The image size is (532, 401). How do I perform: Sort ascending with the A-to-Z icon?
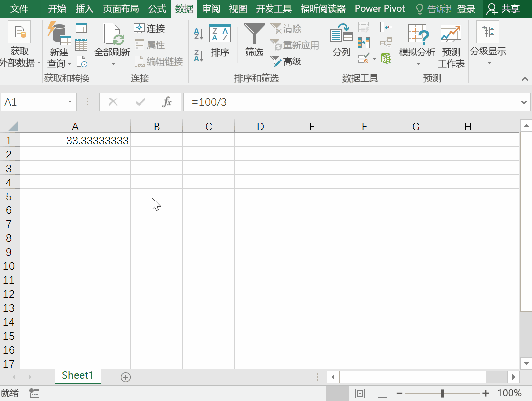pos(199,34)
